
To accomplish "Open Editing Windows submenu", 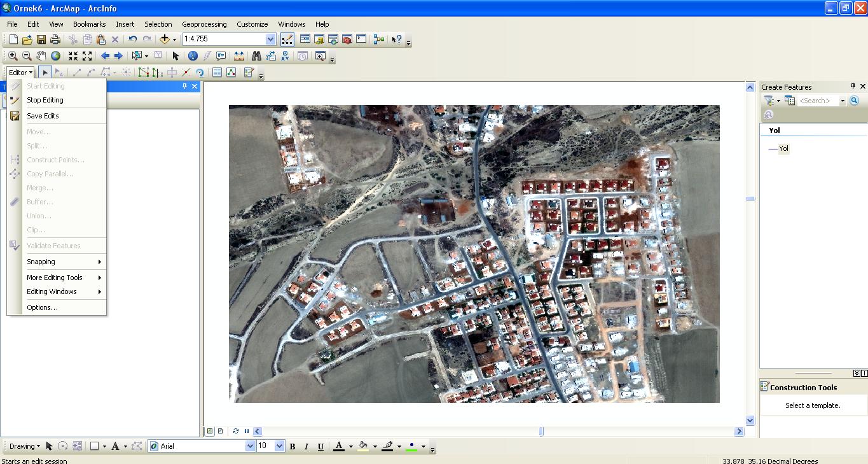I will pyautogui.click(x=57, y=292).
